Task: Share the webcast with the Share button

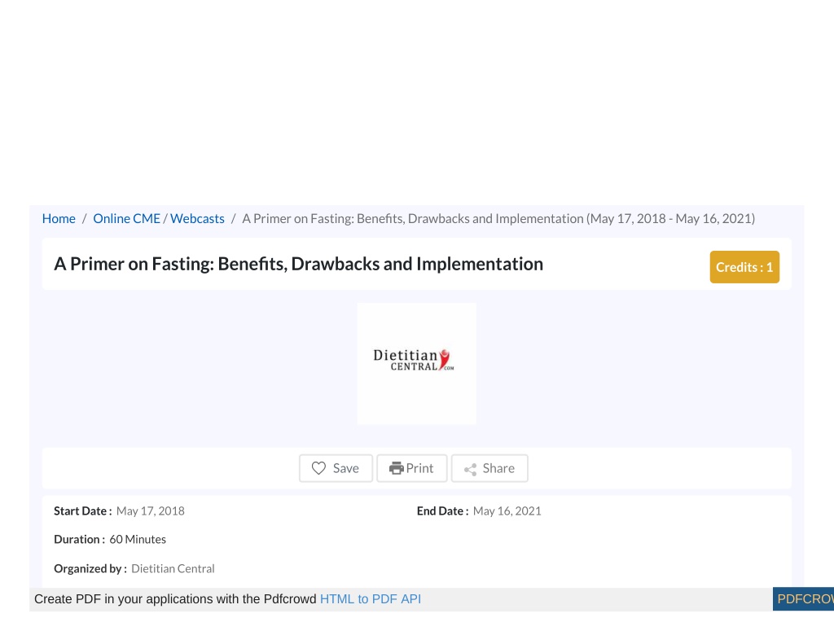Action: click(489, 468)
